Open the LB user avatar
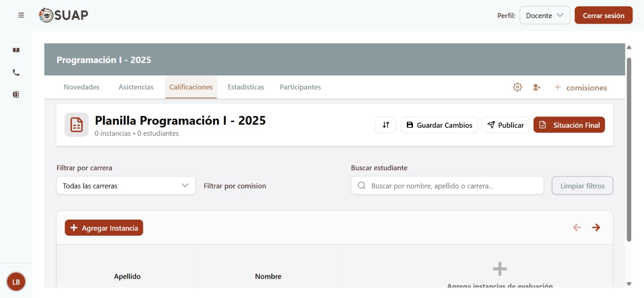644x298 pixels. click(x=16, y=282)
